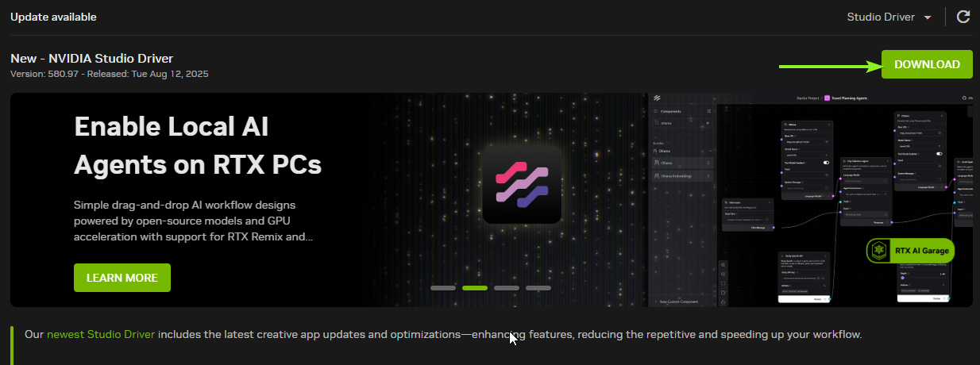The image size is (980, 365).
Task: Click the Langflow logo icon in banner
Action: [x=522, y=184]
